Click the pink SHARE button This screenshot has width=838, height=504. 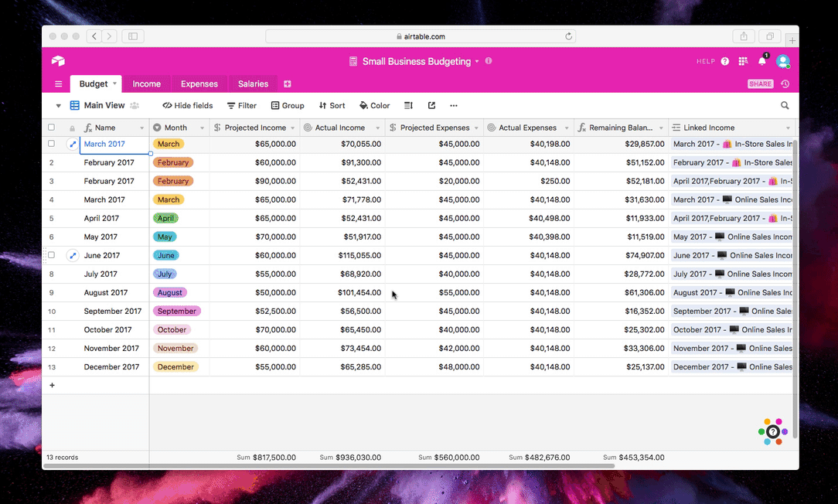click(x=760, y=84)
